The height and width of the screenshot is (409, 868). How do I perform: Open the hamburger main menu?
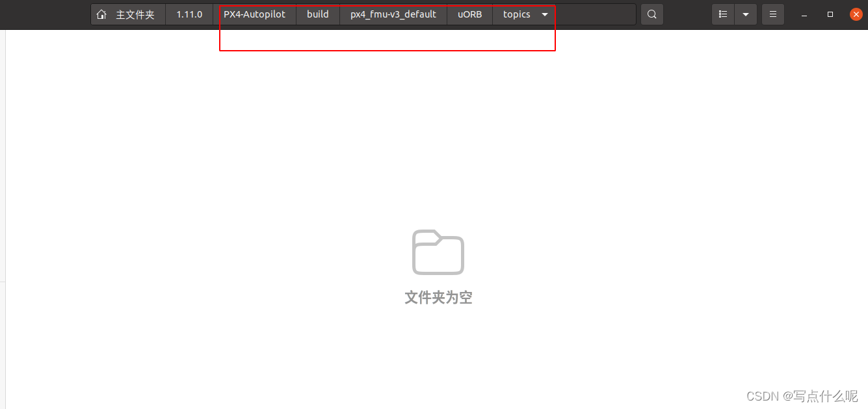click(x=772, y=14)
